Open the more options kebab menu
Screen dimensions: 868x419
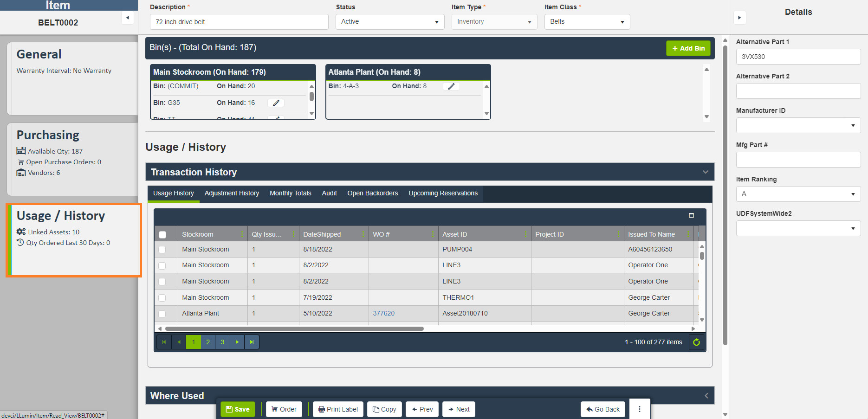tap(639, 409)
